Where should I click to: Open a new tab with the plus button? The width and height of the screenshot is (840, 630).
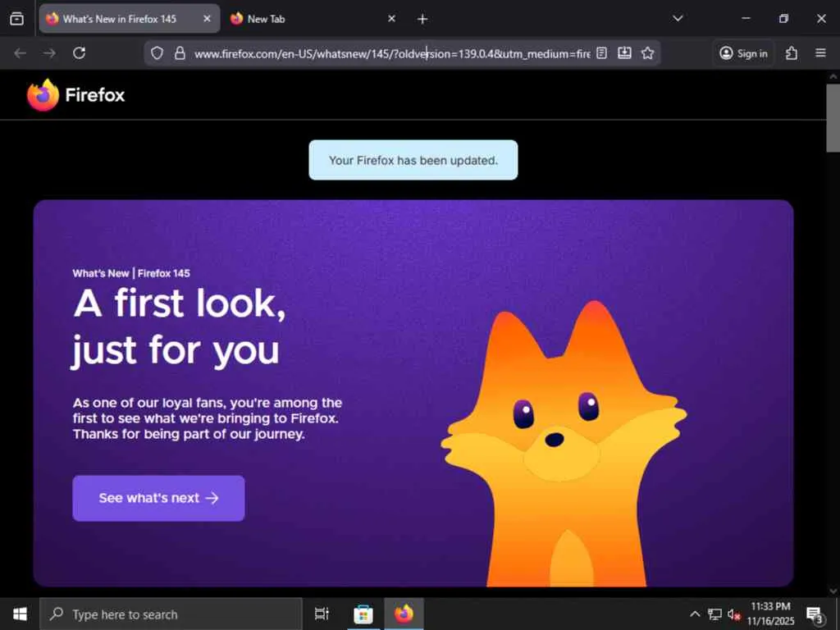pos(422,20)
